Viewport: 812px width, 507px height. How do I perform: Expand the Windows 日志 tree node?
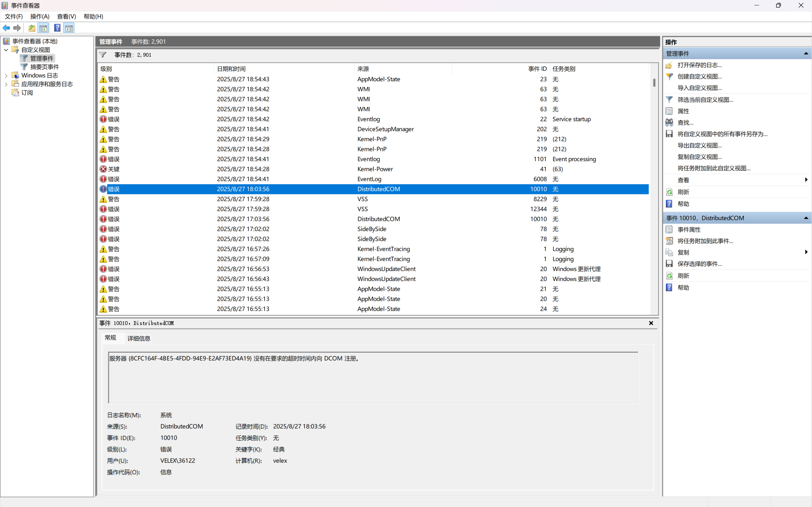pos(6,75)
